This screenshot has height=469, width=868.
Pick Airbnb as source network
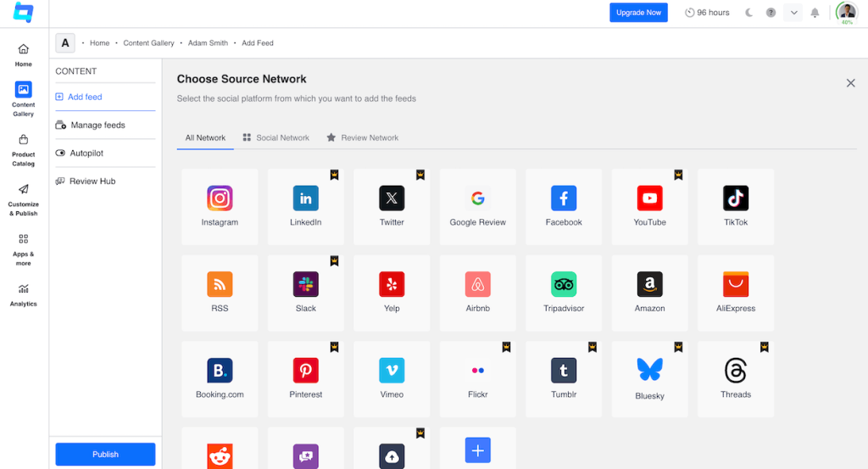point(478,293)
